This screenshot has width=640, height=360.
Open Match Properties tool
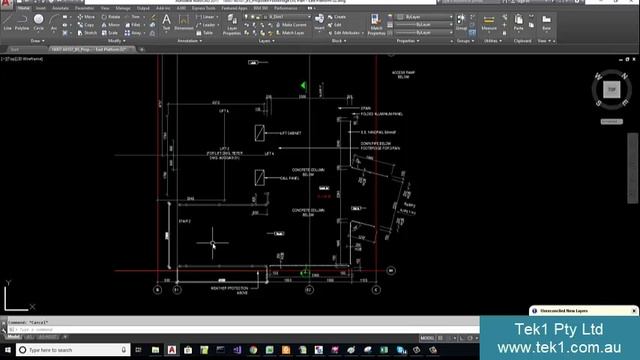coord(376,24)
